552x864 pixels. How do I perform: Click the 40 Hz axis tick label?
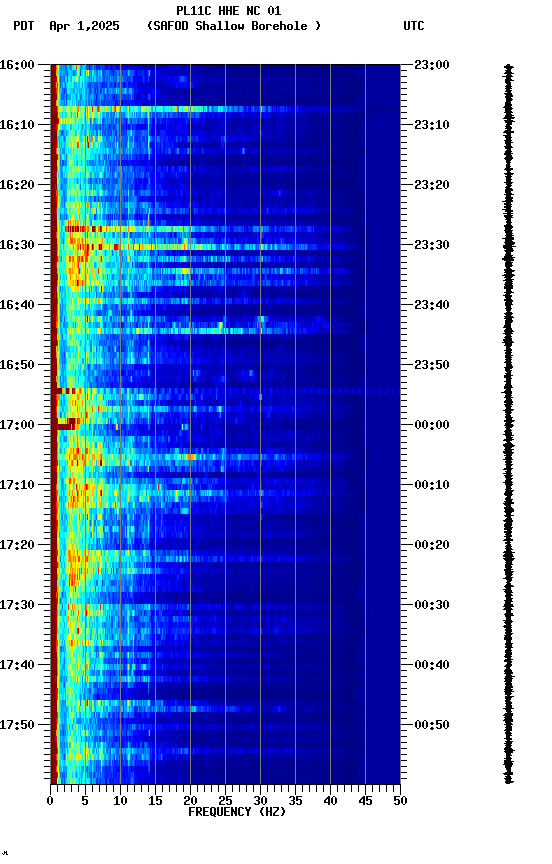pyautogui.click(x=330, y=801)
